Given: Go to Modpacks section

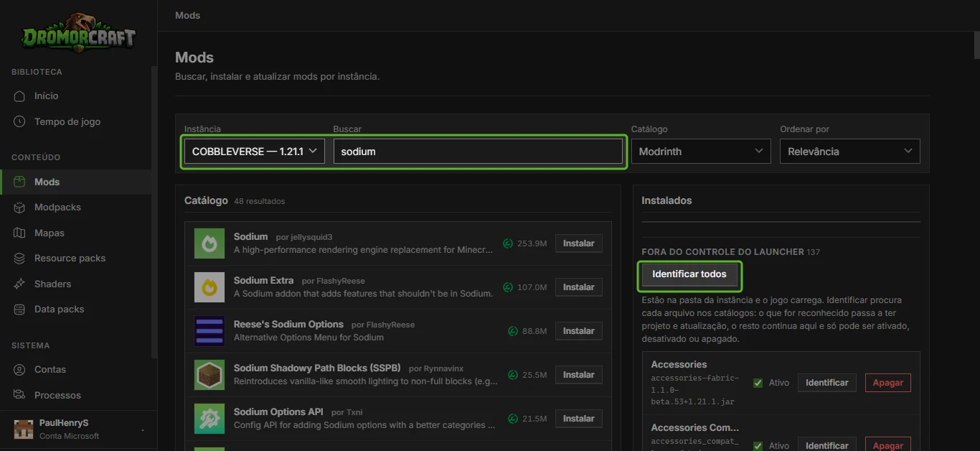Looking at the screenshot, I should tap(75, 207).
